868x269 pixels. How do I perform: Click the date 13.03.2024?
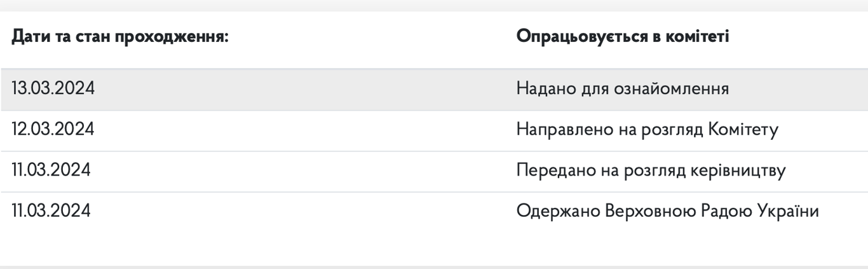tap(53, 88)
